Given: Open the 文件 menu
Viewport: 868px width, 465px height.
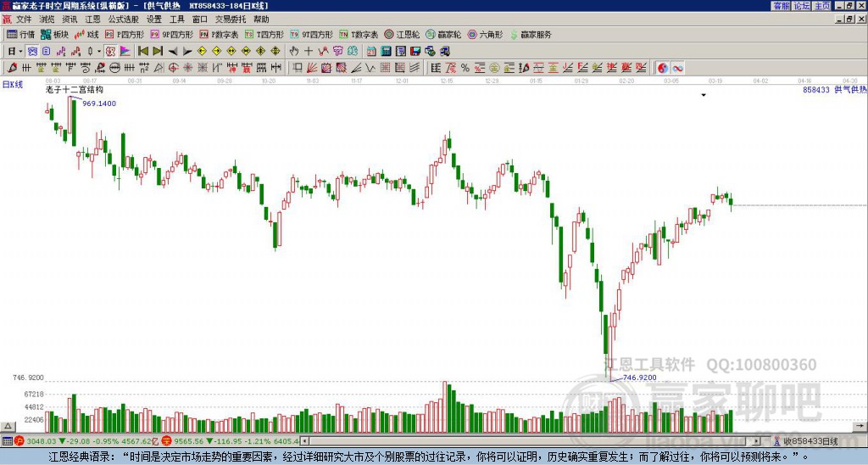Looking at the screenshot, I should (24, 20).
